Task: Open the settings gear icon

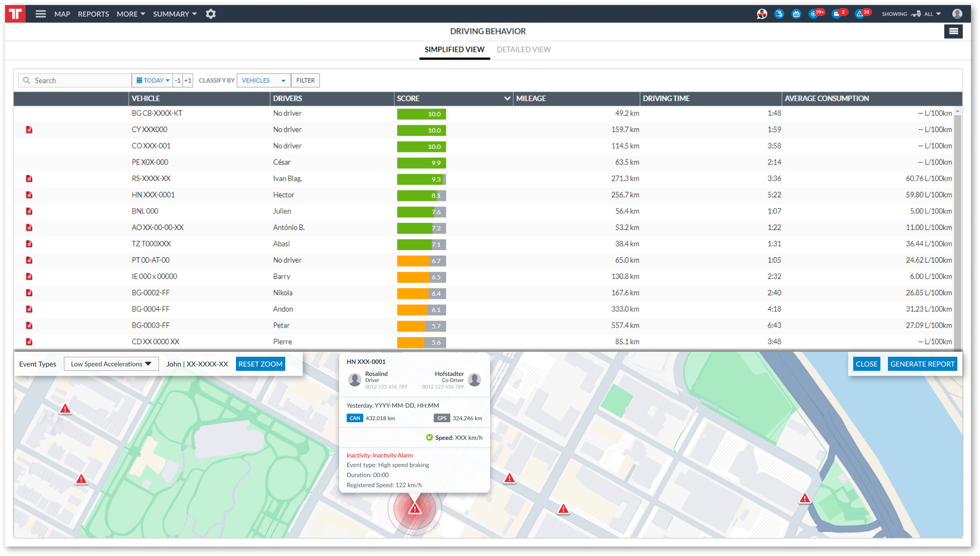Action: pos(211,14)
